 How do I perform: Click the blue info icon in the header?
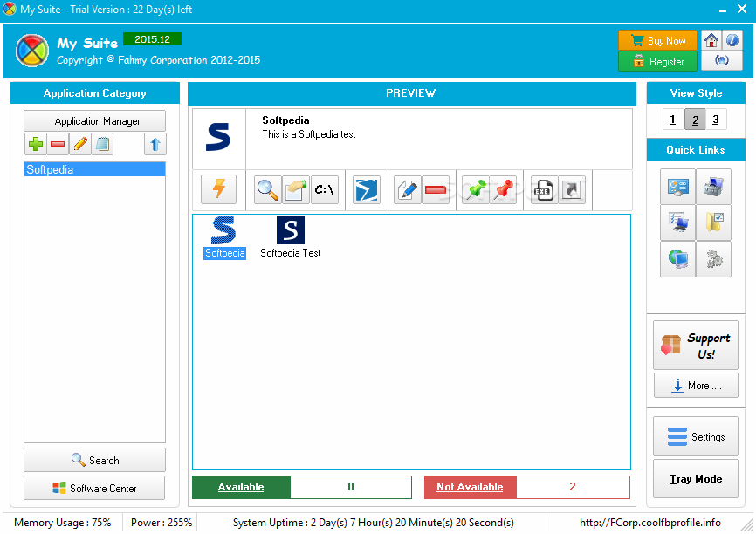pos(732,40)
